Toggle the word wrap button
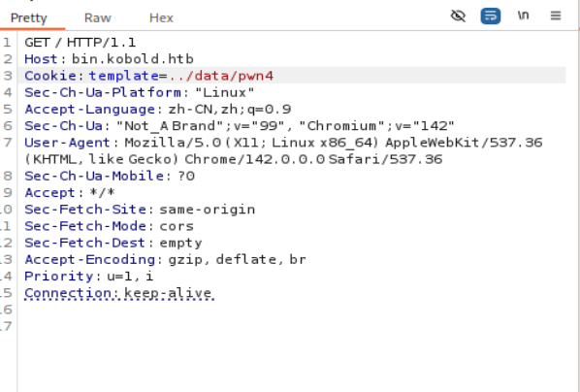580x392 pixels. [x=491, y=16]
